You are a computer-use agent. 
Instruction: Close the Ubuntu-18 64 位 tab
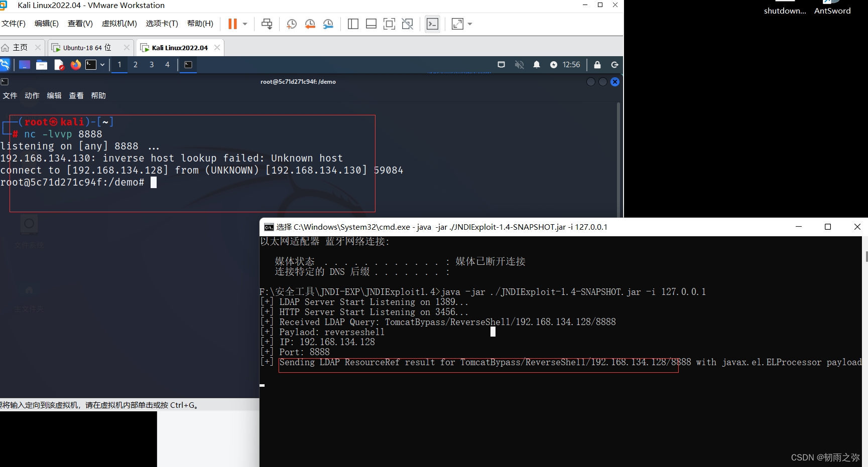[127, 48]
